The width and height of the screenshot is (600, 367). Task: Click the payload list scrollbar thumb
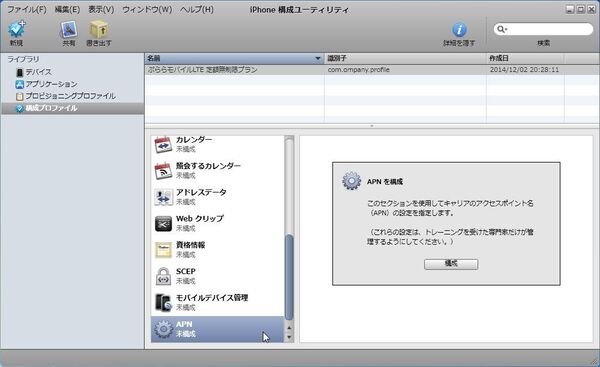[289, 277]
